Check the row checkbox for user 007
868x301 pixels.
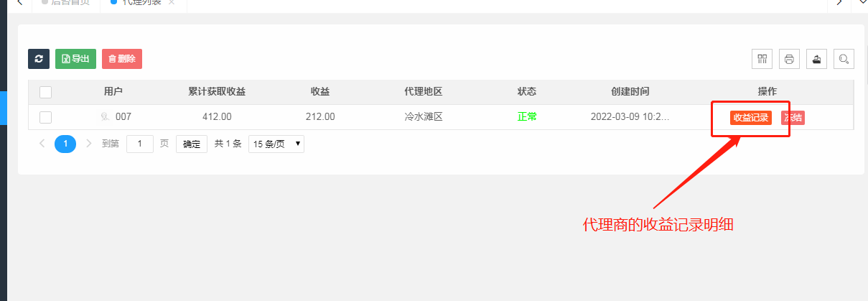tap(45, 117)
